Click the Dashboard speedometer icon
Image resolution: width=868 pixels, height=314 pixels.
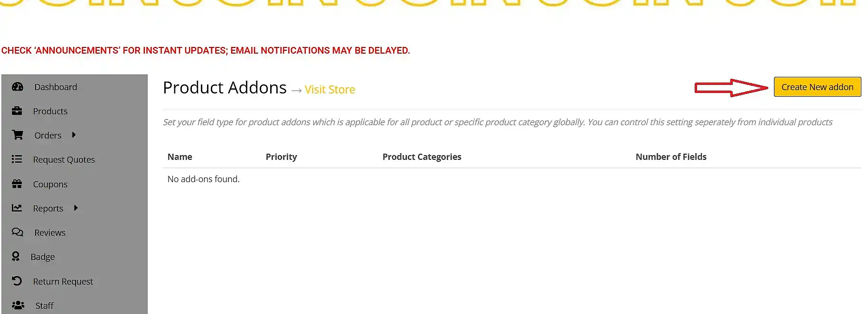coord(18,87)
